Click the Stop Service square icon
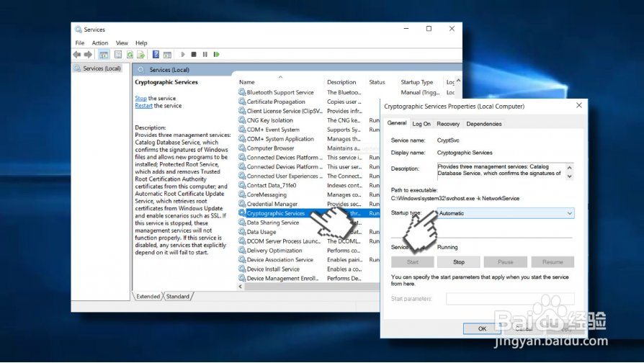This screenshot has width=644, height=363. click(x=194, y=54)
